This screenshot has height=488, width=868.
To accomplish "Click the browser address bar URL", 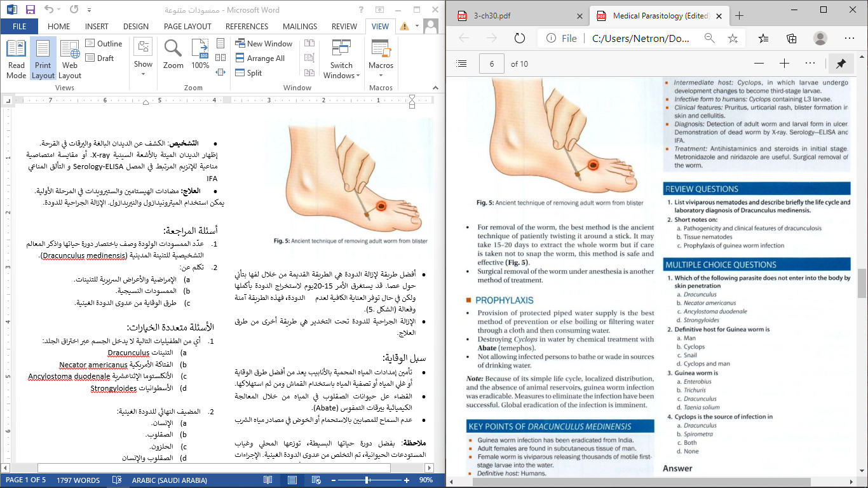I will [x=641, y=38].
